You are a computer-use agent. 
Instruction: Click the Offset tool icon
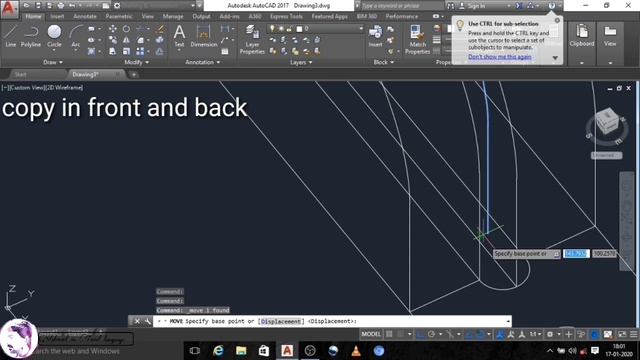tap(160, 51)
